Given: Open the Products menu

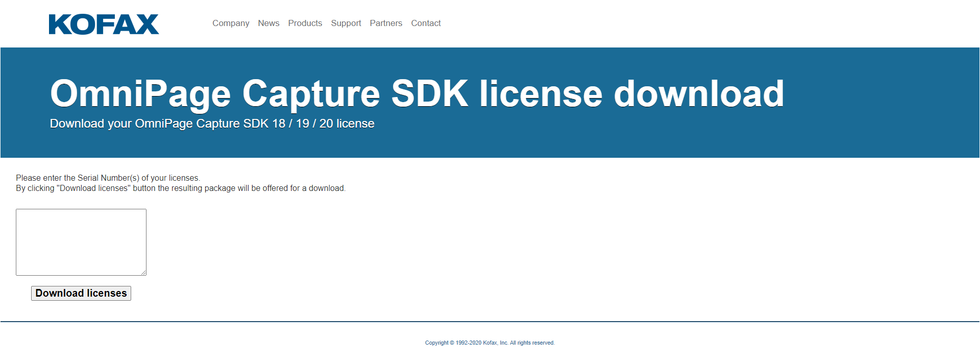Looking at the screenshot, I should click(305, 23).
